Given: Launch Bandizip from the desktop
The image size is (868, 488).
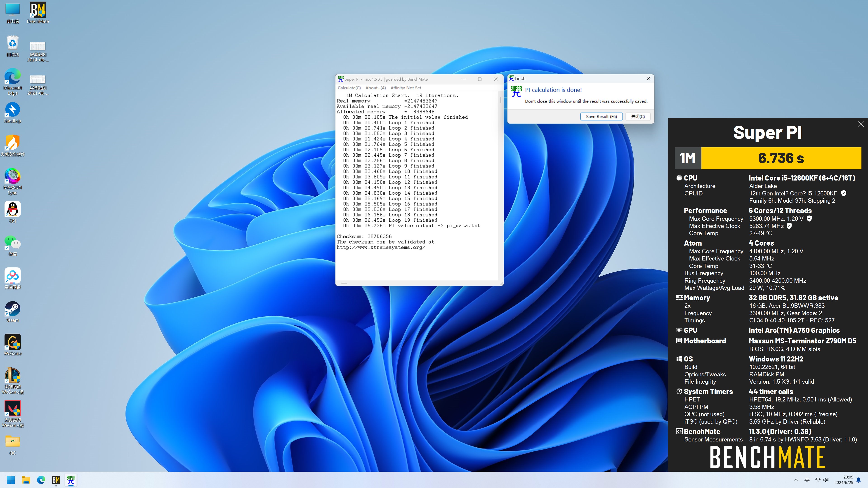Looking at the screenshot, I should coord(13,113).
